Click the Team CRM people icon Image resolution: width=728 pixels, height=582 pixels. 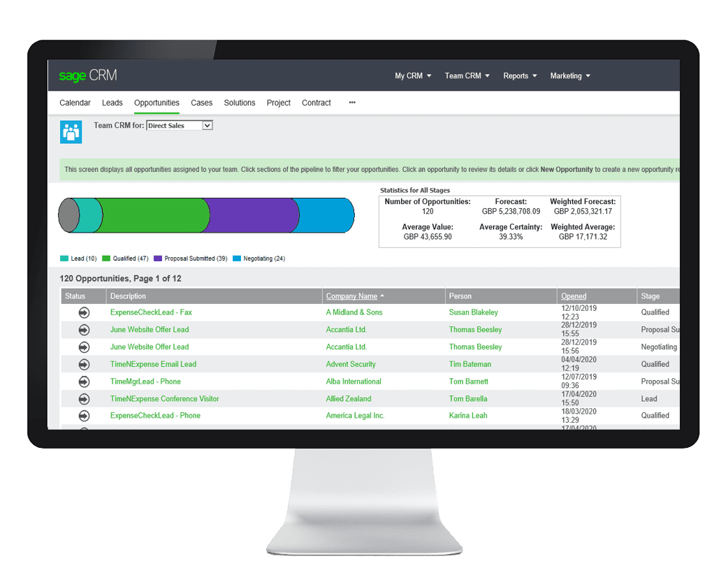coord(71,132)
